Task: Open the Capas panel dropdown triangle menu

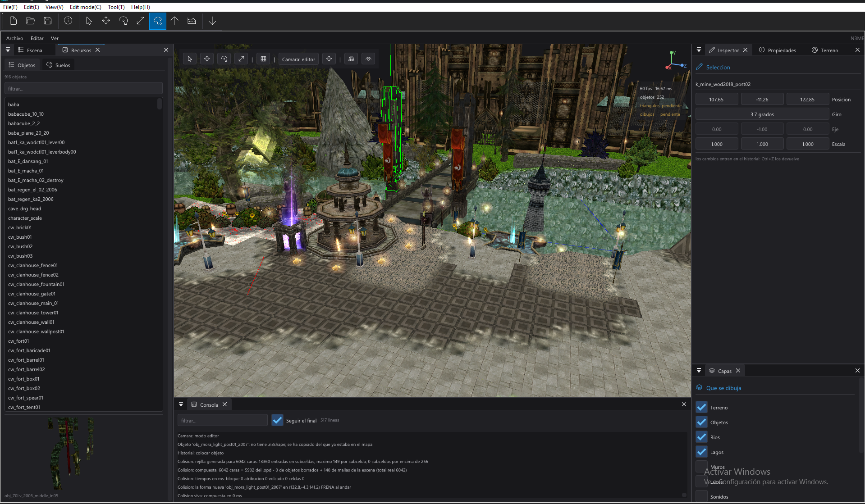Action: pyautogui.click(x=699, y=371)
